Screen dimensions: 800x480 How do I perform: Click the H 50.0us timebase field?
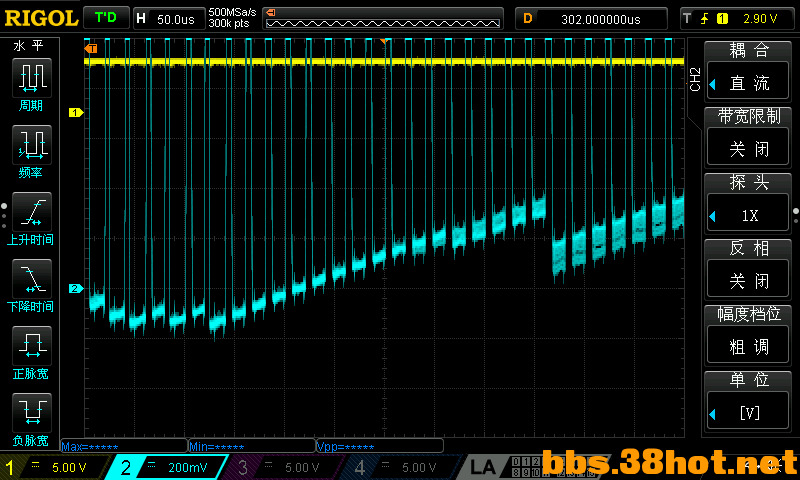(169, 19)
